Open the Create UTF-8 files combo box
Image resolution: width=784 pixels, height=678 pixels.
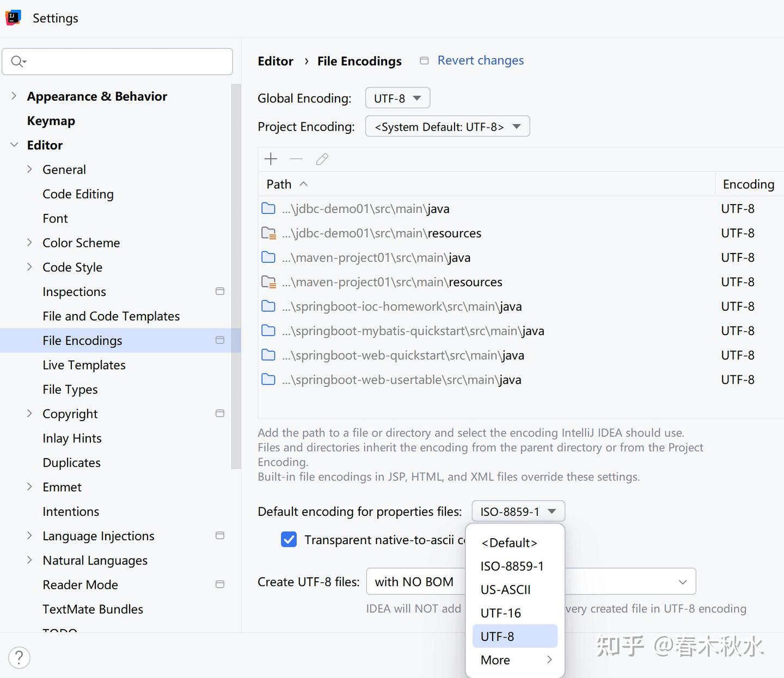coord(531,582)
